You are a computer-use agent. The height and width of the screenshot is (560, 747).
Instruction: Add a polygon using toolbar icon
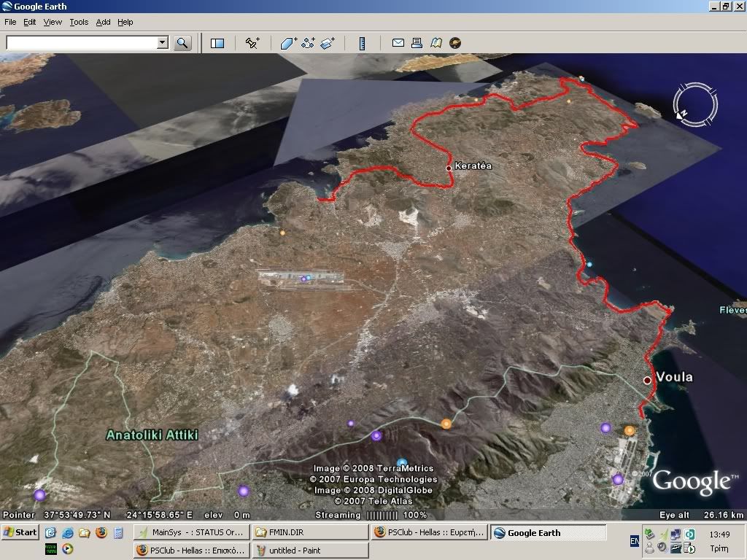coord(288,43)
